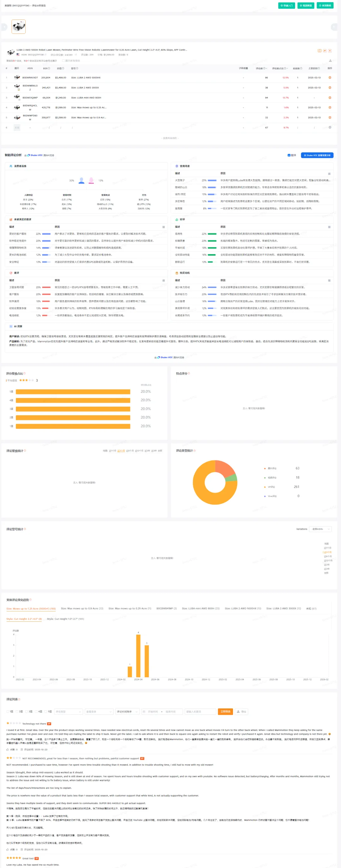The height and width of the screenshot is (868, 341).
Task: Click the tallest bar in the trend chart
Action: 138,656
